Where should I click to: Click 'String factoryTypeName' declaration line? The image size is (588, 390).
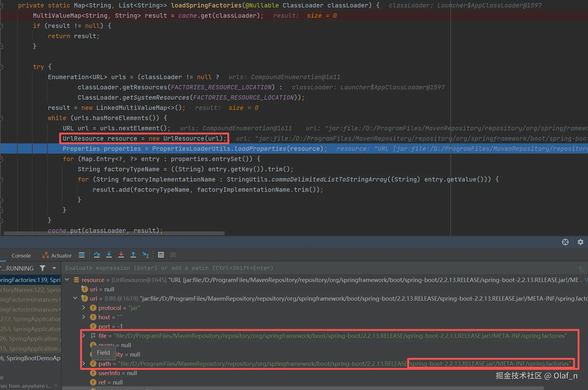pos(185,169)
